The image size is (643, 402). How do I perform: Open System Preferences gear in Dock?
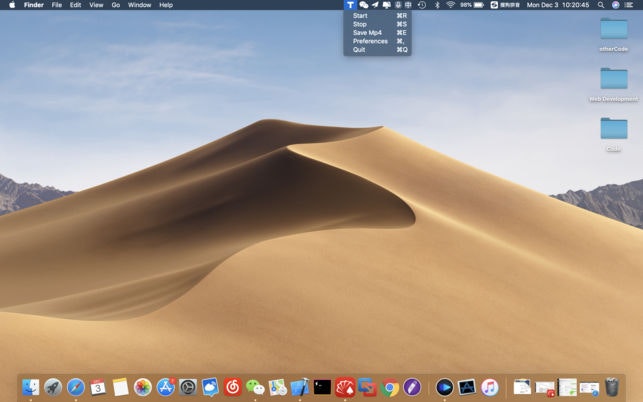click(188, 387)
